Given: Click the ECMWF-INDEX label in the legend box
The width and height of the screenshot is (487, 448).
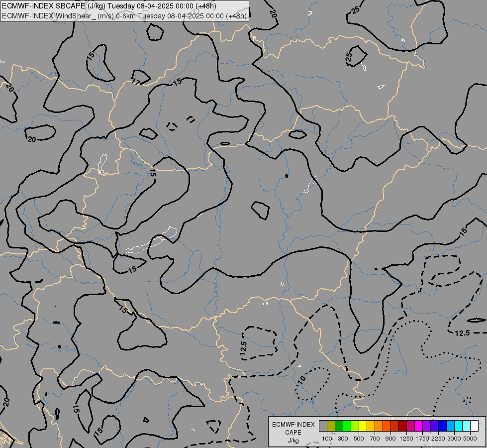Looking at the screenshot, I should tap(293, 425).
